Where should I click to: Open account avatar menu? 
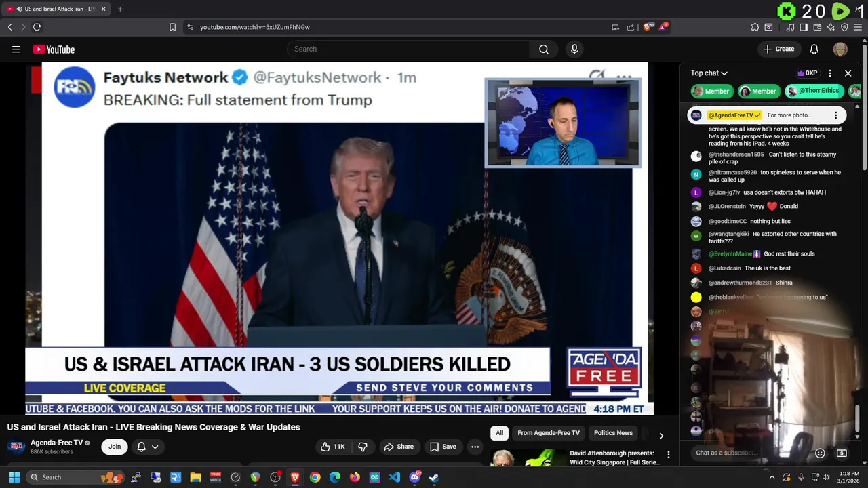click(x=840, y=49)
